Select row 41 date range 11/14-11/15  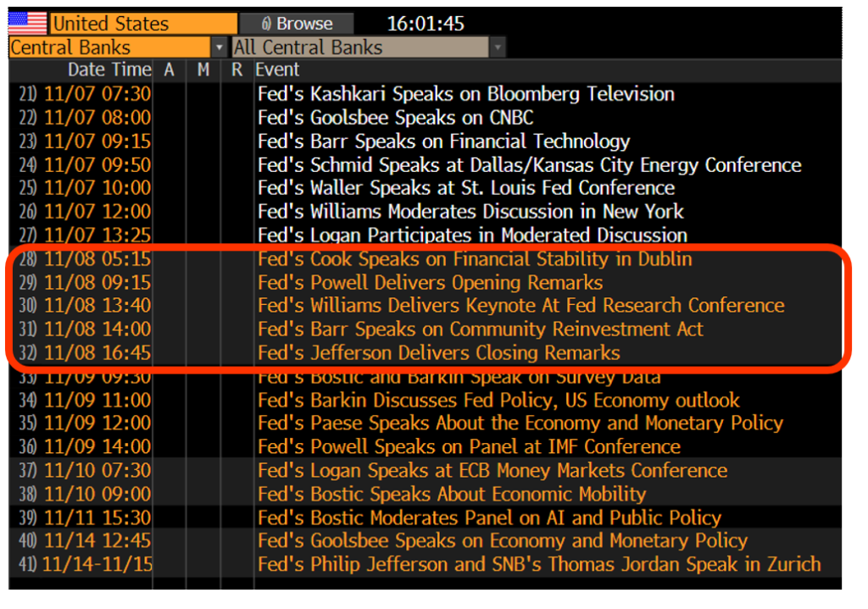(x=97, y=564)
